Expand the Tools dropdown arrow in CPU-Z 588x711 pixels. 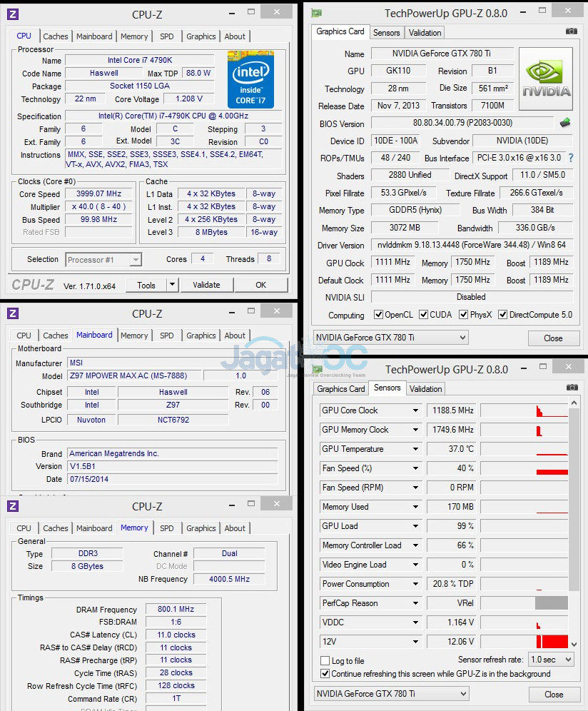(172, 285)
